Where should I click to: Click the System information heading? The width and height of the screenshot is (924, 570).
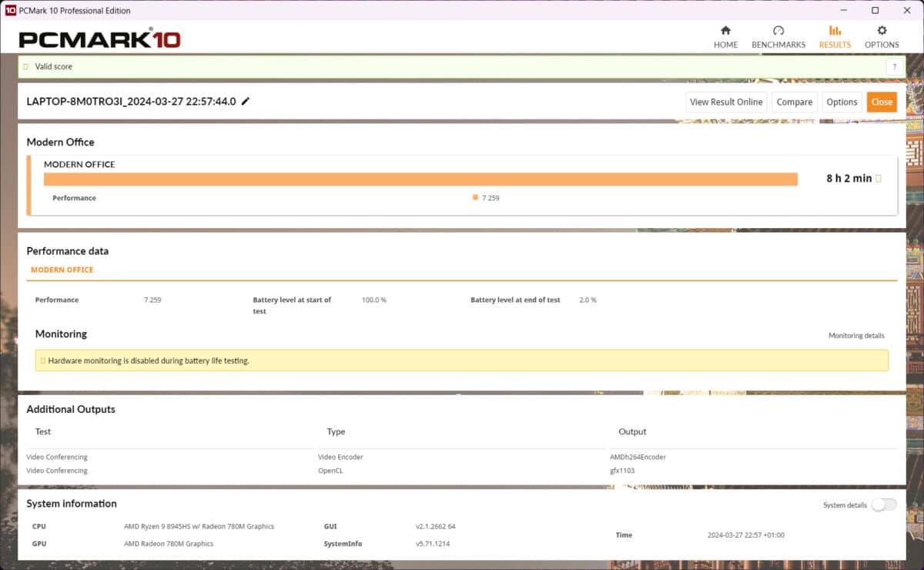point(72,504)
